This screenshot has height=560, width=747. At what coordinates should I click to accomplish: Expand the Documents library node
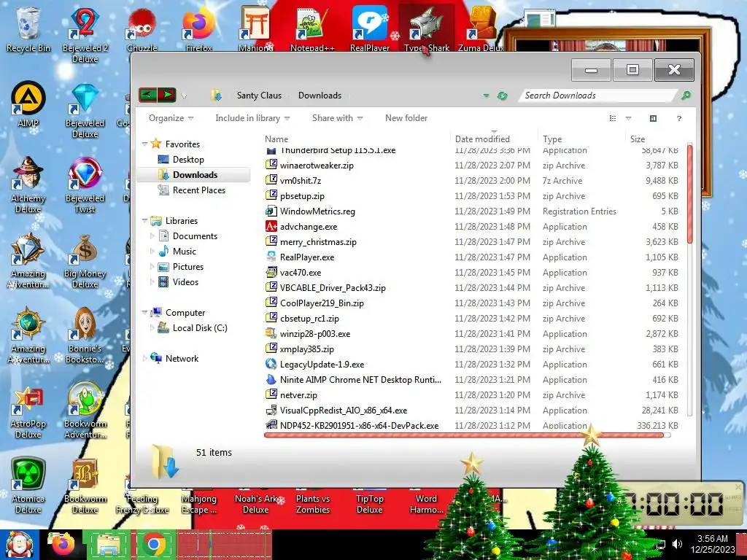click(x=152, y=236)
